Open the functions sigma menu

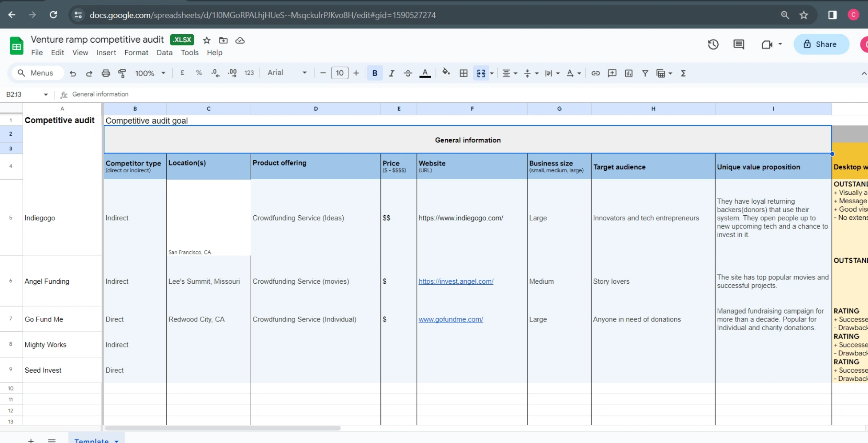[683, 73]
